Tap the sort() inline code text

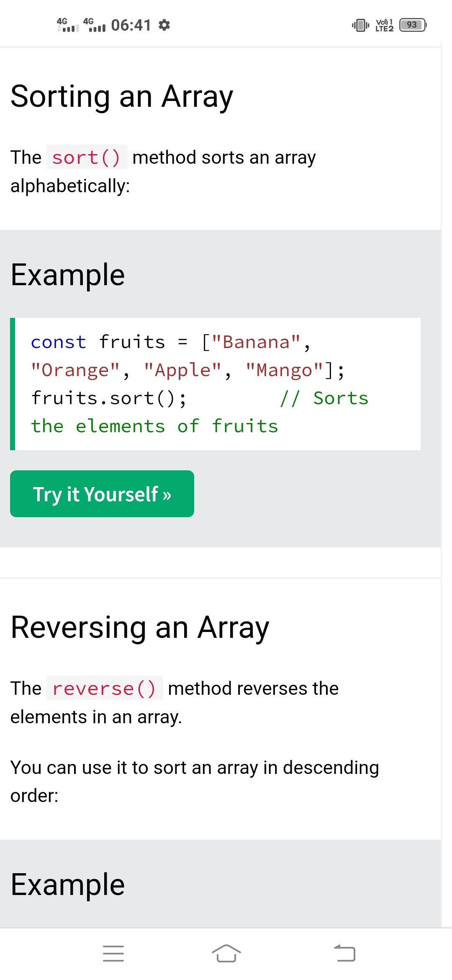[x=87, y=158]
